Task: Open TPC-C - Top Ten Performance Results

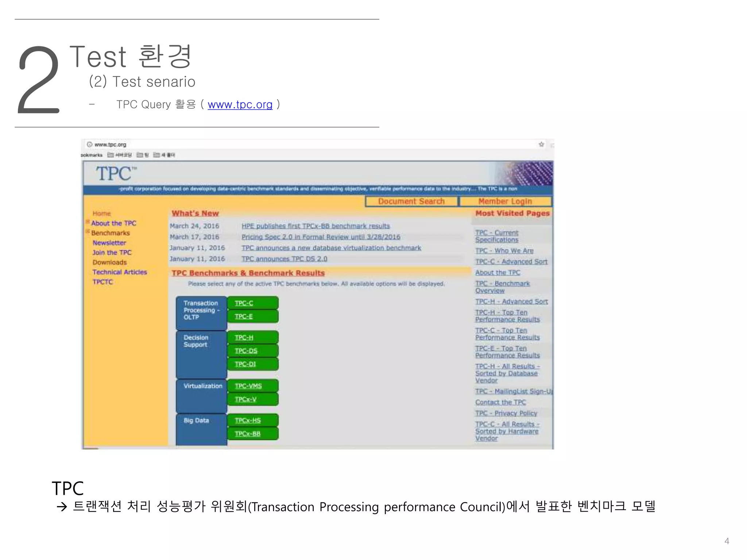Action: (x=507, y=334)
